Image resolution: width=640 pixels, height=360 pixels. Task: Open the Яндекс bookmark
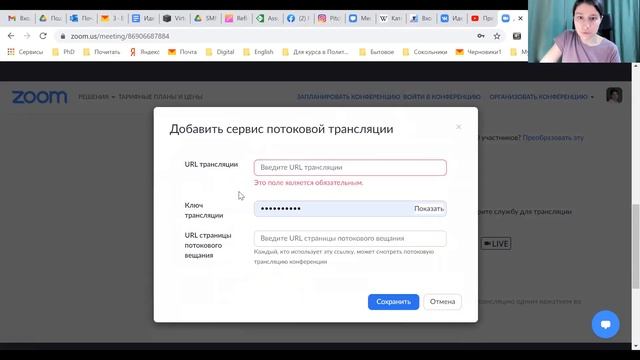144,52
